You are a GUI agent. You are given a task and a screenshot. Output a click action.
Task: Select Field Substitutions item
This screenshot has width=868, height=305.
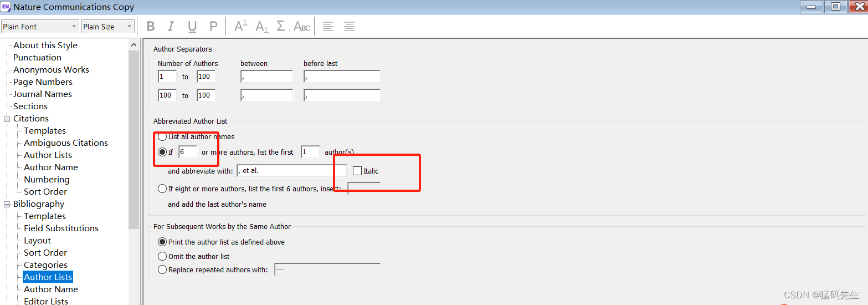(61, 228)
